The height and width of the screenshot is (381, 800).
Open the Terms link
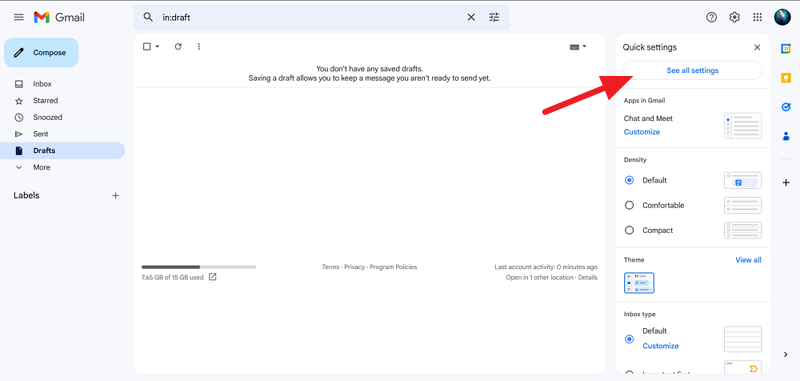point(330,267)
